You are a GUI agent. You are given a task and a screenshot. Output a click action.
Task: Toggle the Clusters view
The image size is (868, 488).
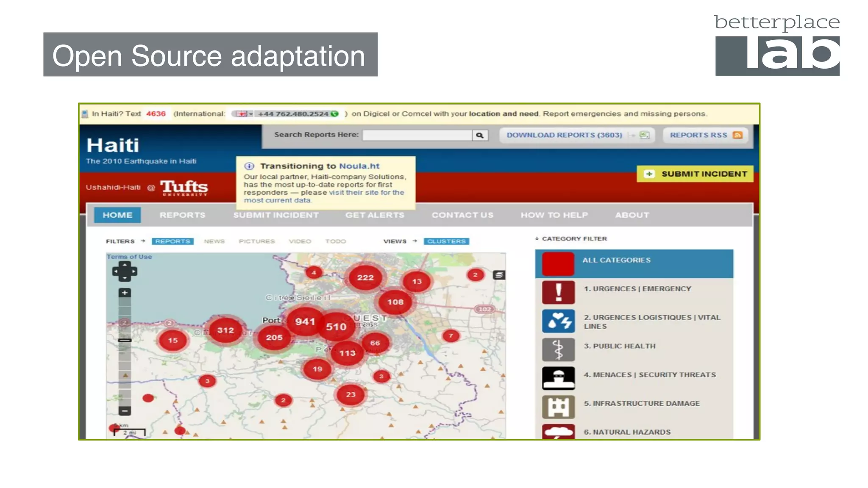point(446,241)
